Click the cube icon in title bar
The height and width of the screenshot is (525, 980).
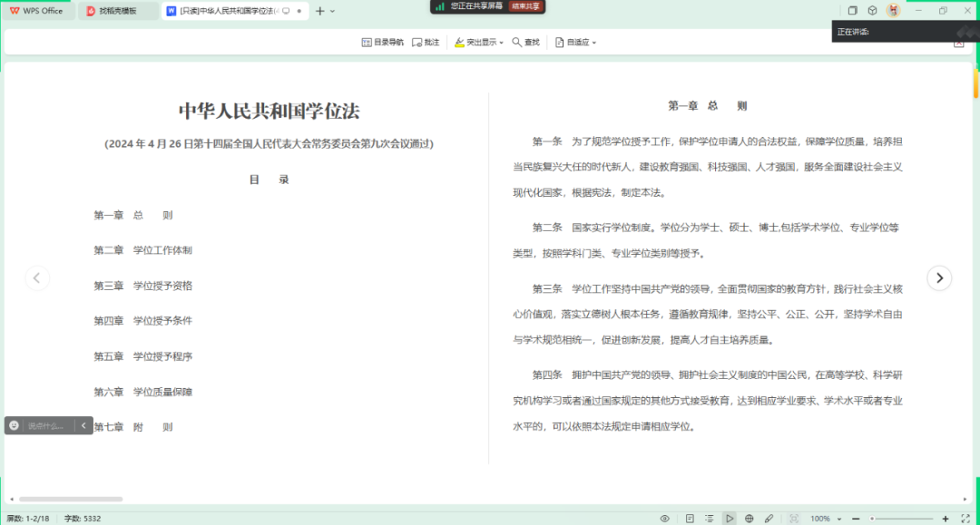(873, 11)
